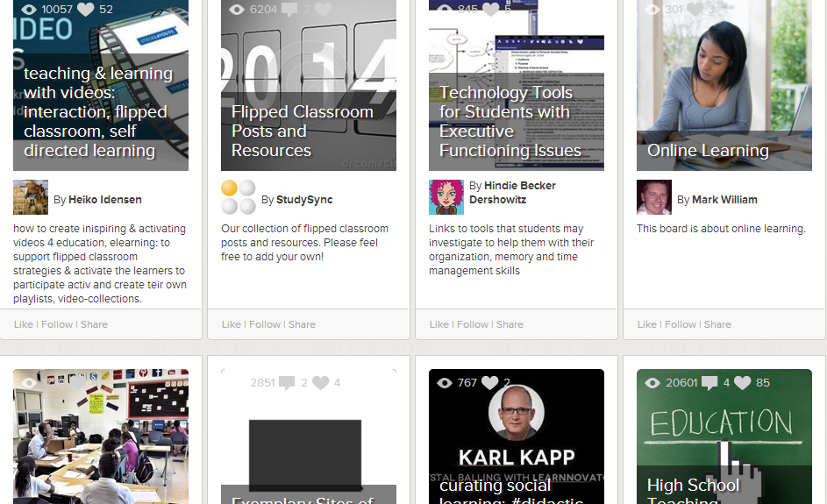Click heart icon on teaching & learning videos card
827x504 pixels.
pos(86,10)
